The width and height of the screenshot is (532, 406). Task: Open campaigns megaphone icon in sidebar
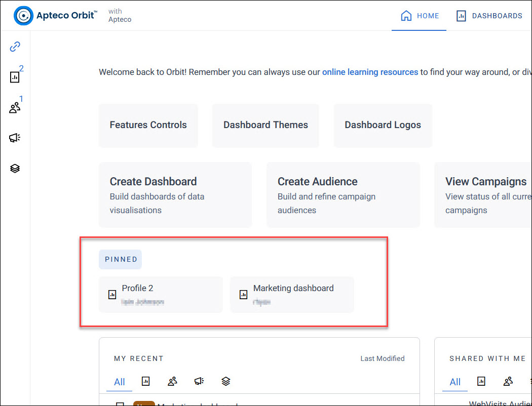(x=15, y=138)
